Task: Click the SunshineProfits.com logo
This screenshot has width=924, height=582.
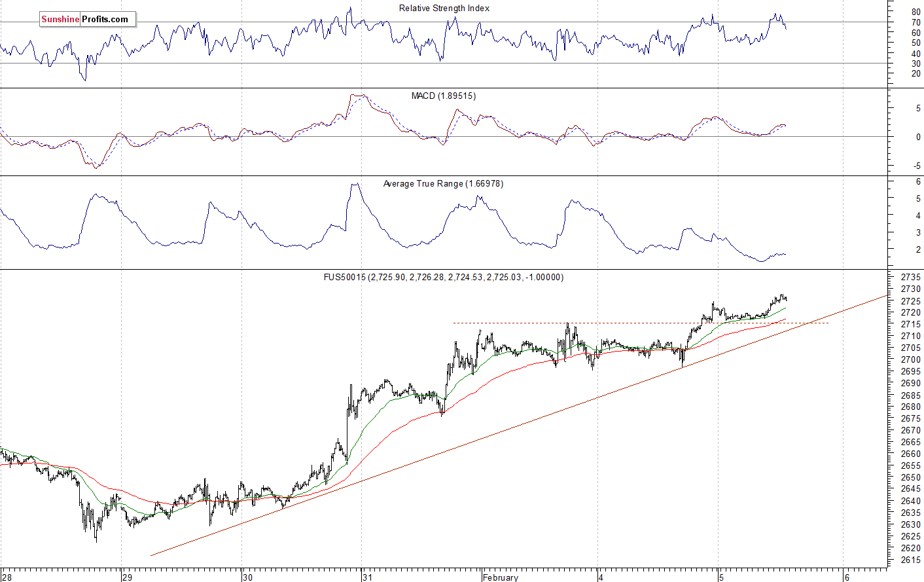Action: 88,19
